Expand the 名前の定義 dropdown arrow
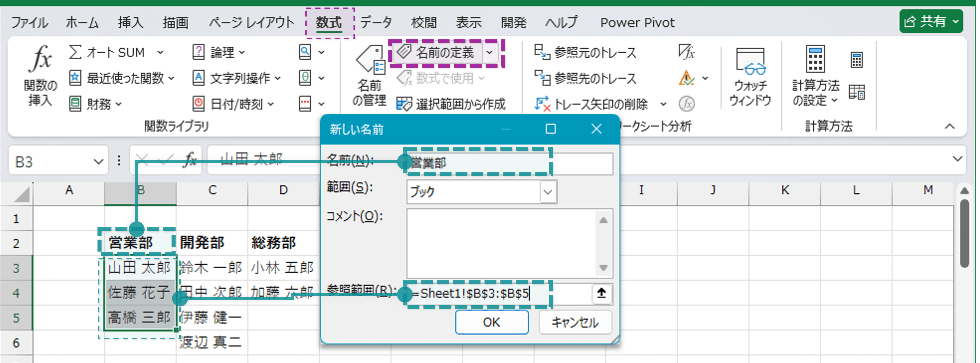 click(x=490, y=53)
